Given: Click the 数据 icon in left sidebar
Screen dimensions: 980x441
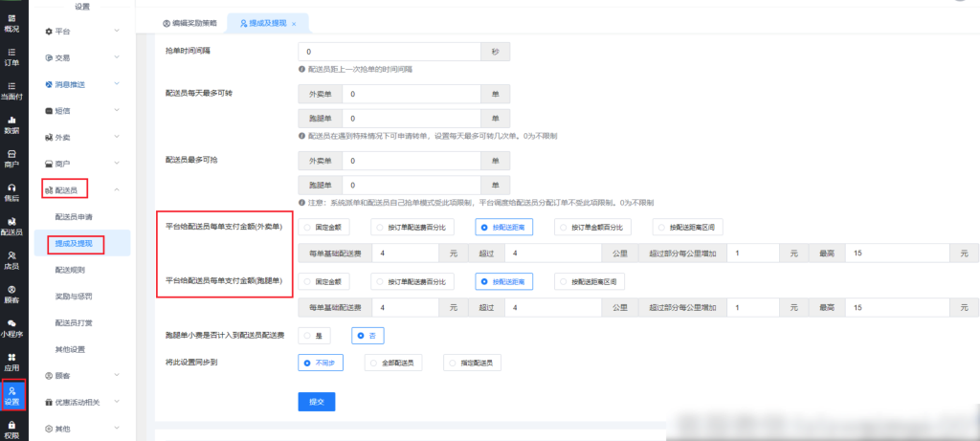Looking at the screenshot, I should (11, 124).
